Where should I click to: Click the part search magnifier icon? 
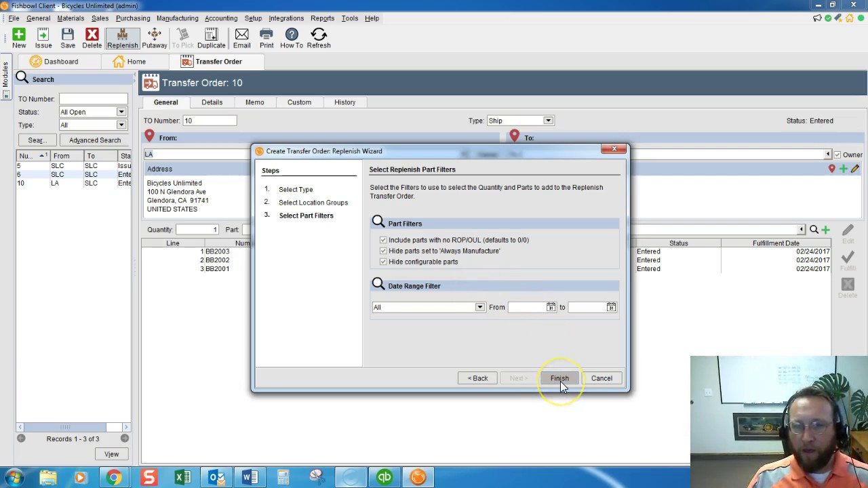point(814,230)
